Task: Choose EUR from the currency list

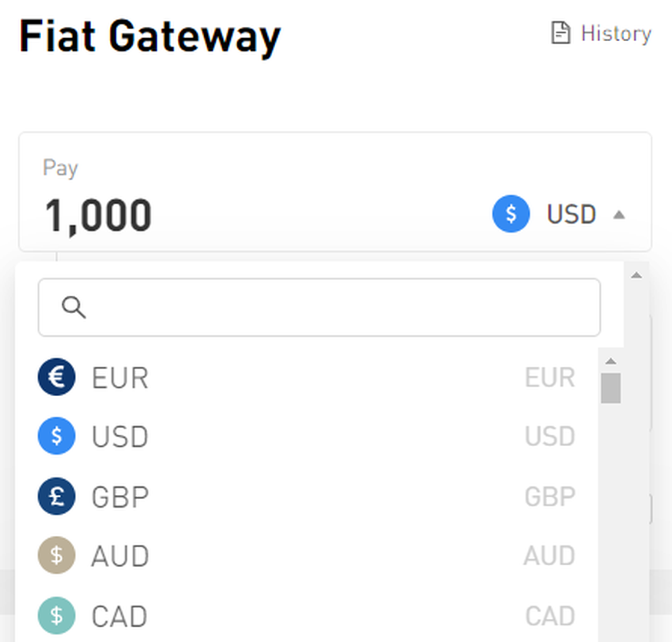Action: tap(120, 378)
